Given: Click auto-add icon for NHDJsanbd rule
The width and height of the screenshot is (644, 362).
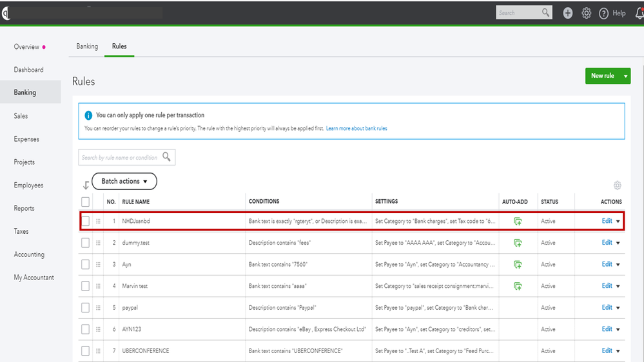Looking at the screenshot, I should click(x=517, y=221).
